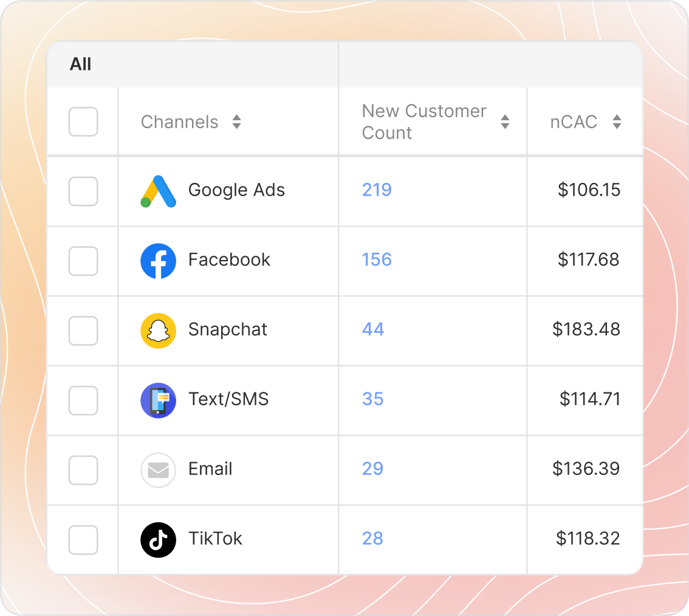Viewport: 689px width, 616px height.
Task: Toggle the select-all checkbox in header
Action: 83,121
